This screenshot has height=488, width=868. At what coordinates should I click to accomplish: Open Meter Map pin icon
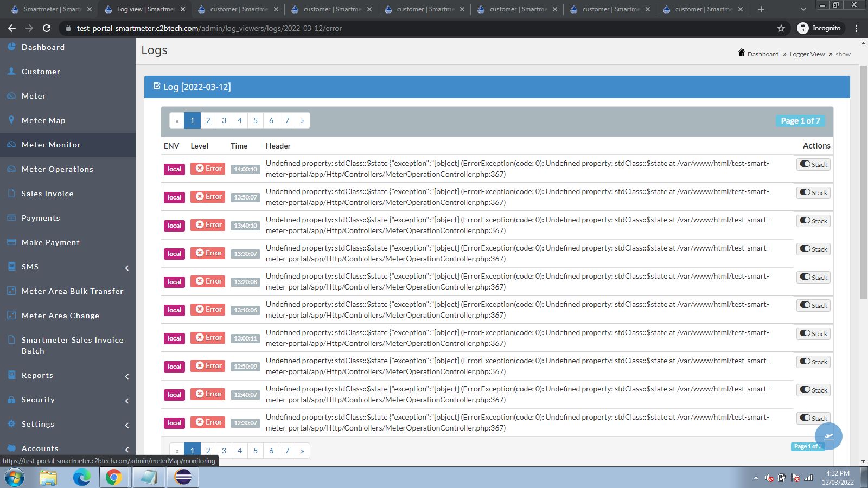tap(11, 120)
